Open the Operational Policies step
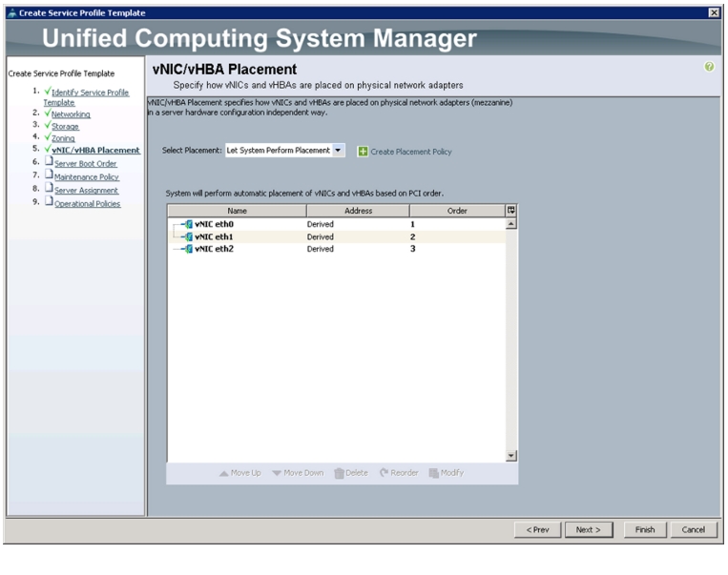 [87, 204]
